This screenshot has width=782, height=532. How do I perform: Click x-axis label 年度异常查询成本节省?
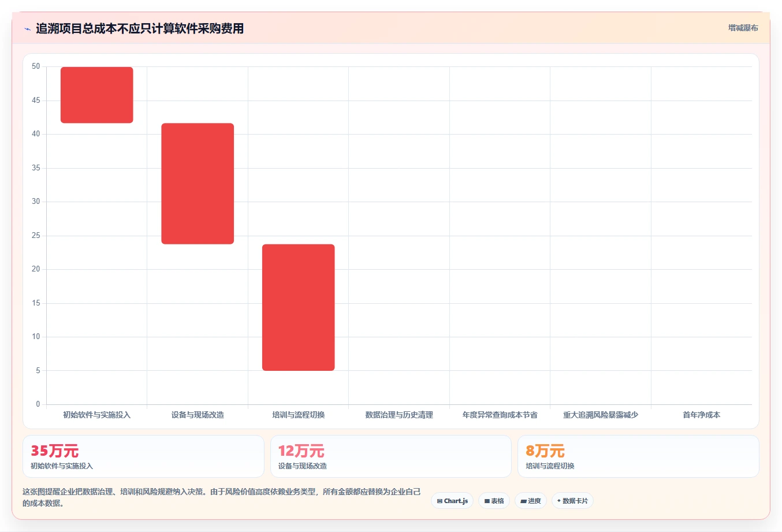500,415
